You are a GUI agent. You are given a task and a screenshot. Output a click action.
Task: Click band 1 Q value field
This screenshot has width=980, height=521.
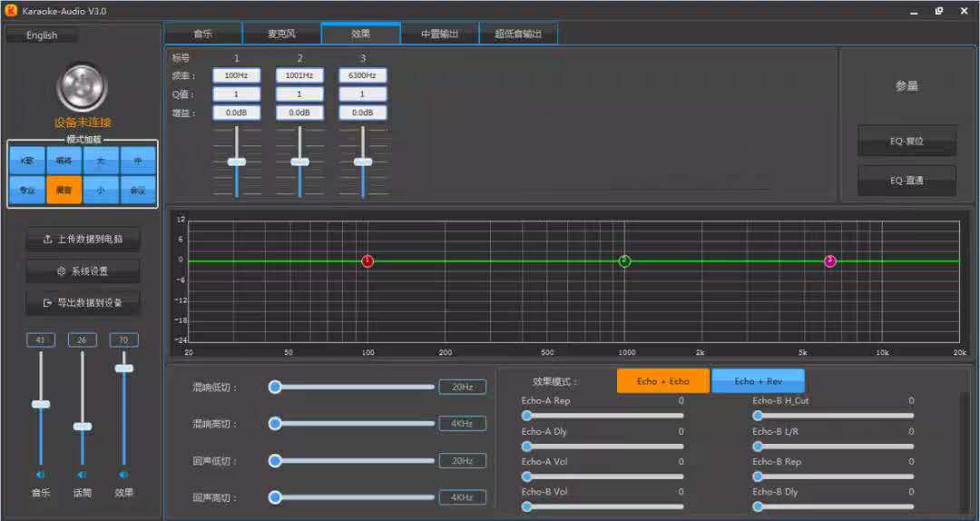[236, 94]
